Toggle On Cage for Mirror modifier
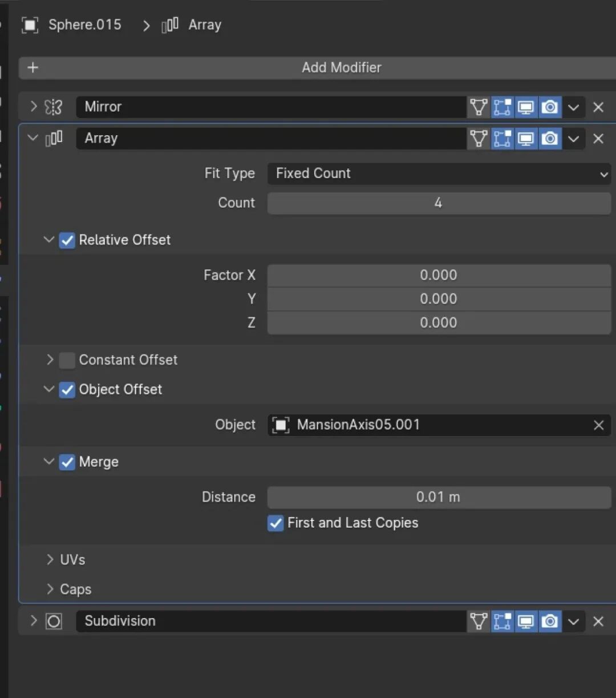Image resolution: width=616 pixels, height=698 pixels. 479,107
